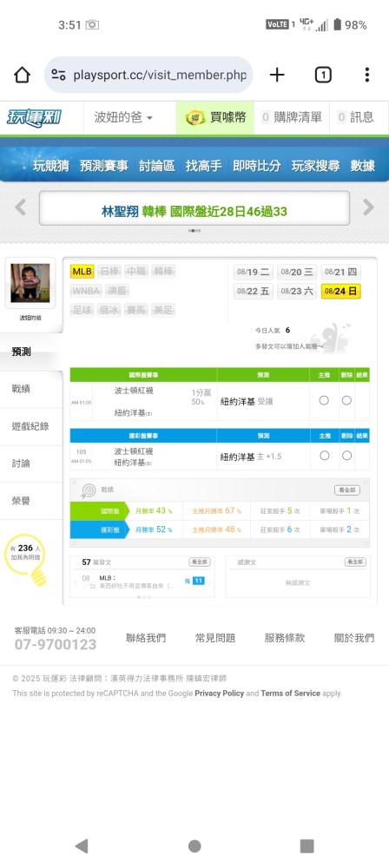This screenshot has height=868, width=389.
Task: Click the 買噱幣 coin icon
Action: tap(195, 117)
